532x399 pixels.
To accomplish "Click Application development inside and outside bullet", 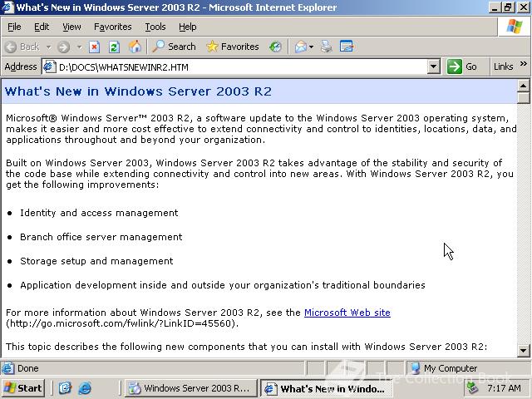I will [x=222, y=285].
